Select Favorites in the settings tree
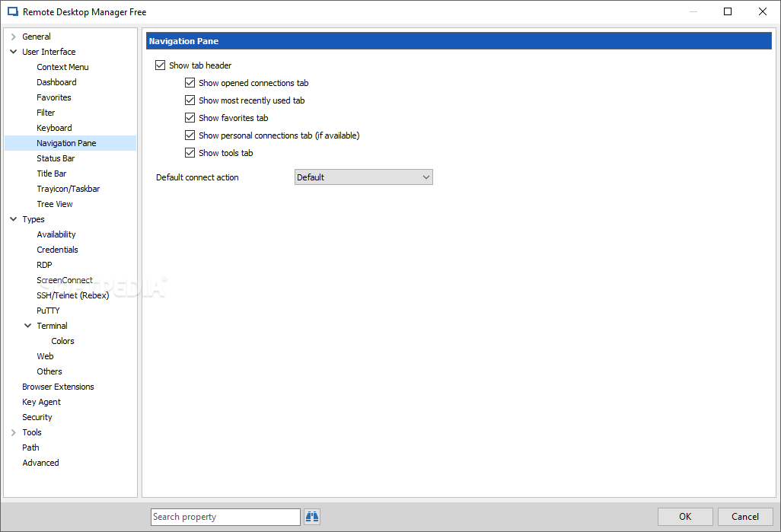 (x=54, y=97)
